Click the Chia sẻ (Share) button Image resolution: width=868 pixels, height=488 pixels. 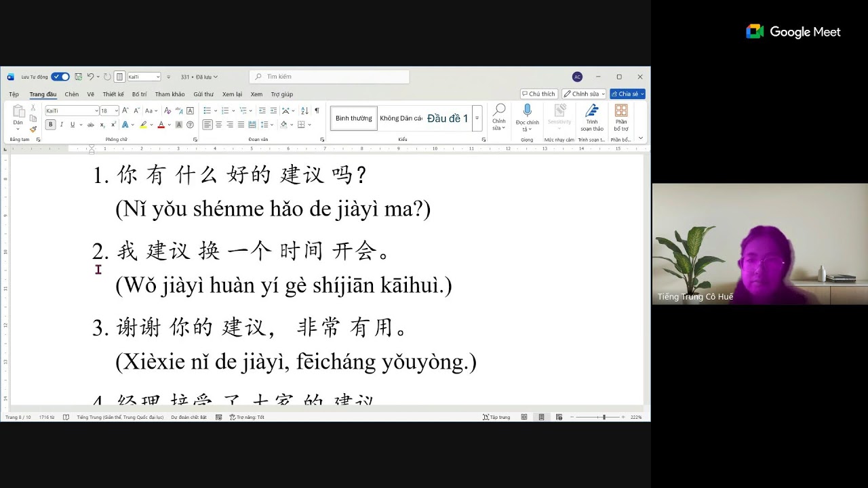tap(627, 94)
